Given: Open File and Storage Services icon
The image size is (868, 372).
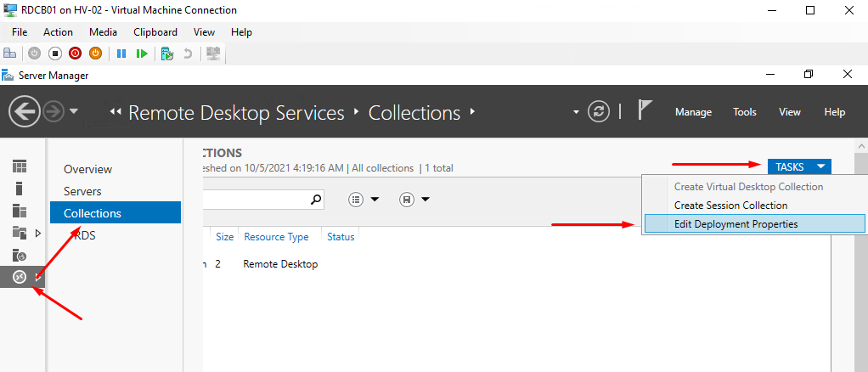Looking at the screenshot, I should point(20,233).
